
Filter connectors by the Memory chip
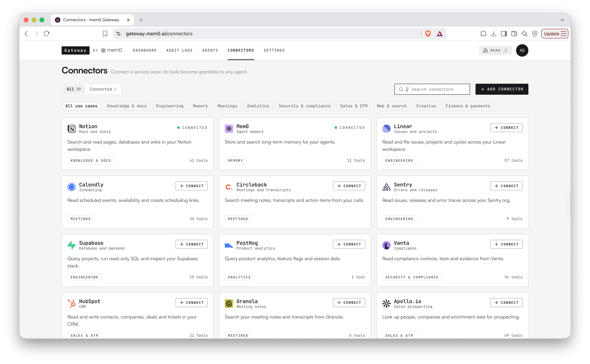coord(200,106)
